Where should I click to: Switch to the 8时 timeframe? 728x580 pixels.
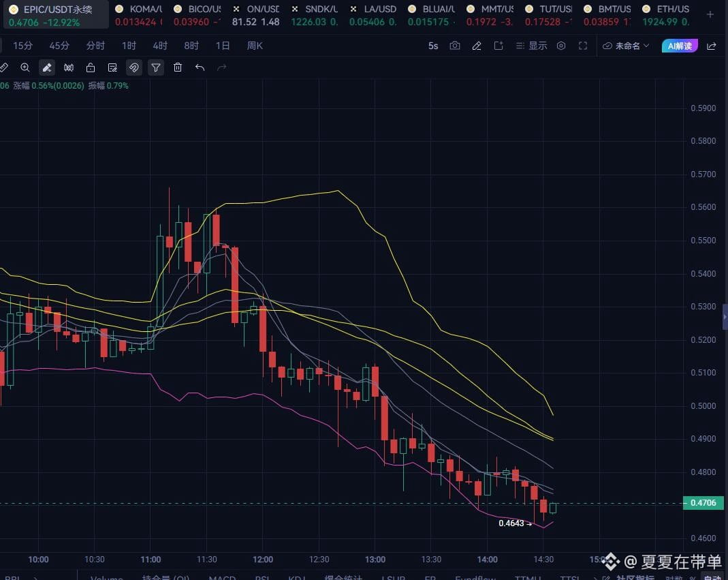[191, 46]
